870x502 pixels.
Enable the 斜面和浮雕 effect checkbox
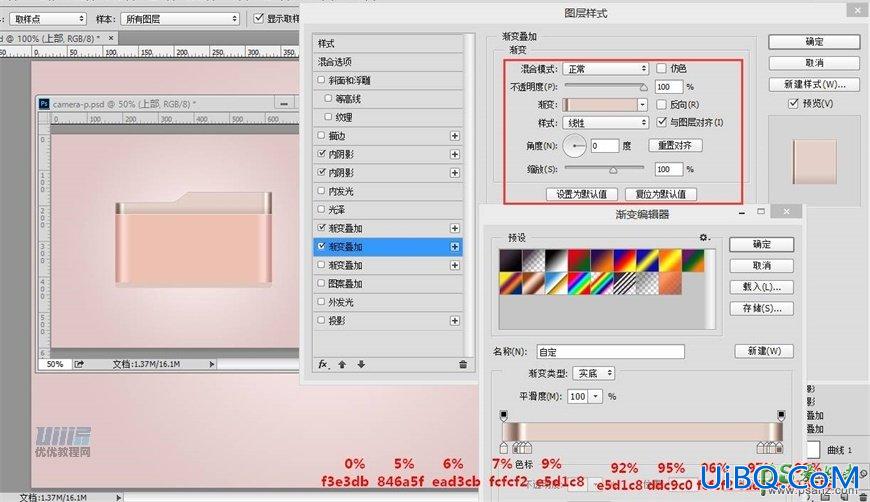[x=321, y=80]
